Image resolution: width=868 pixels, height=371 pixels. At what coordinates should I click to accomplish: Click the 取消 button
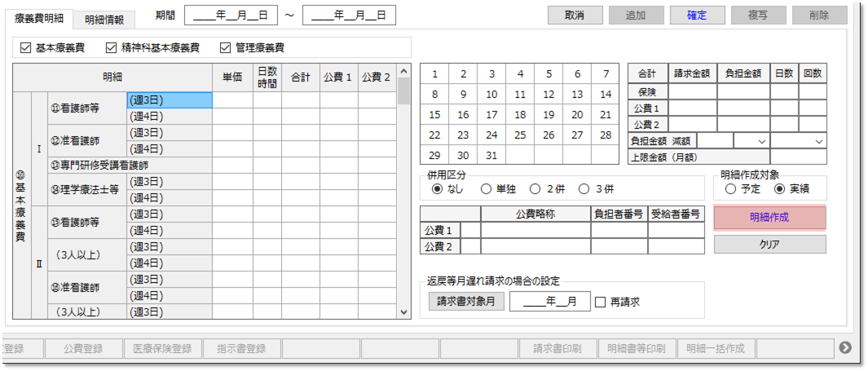575,15
